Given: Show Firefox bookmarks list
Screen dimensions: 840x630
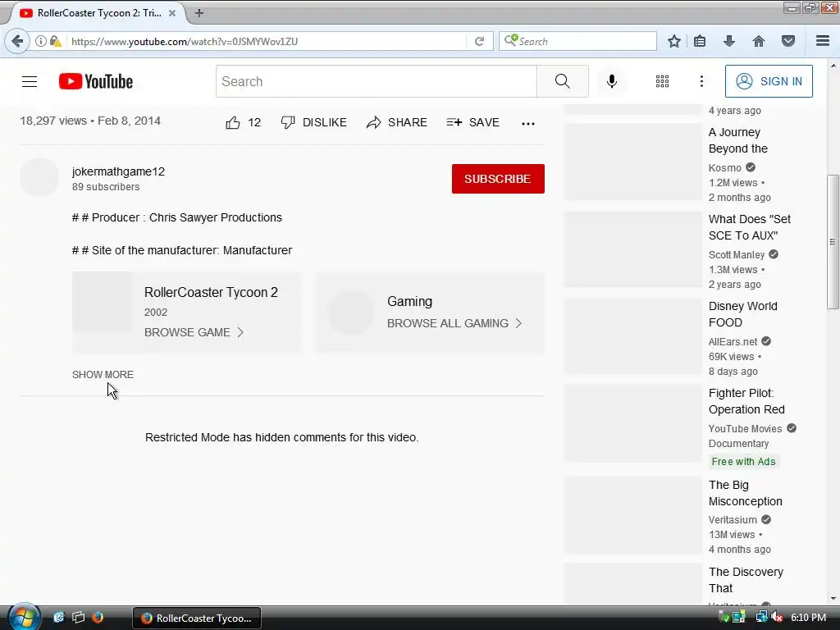Looking at the screenshot, I should coord(700,41).
